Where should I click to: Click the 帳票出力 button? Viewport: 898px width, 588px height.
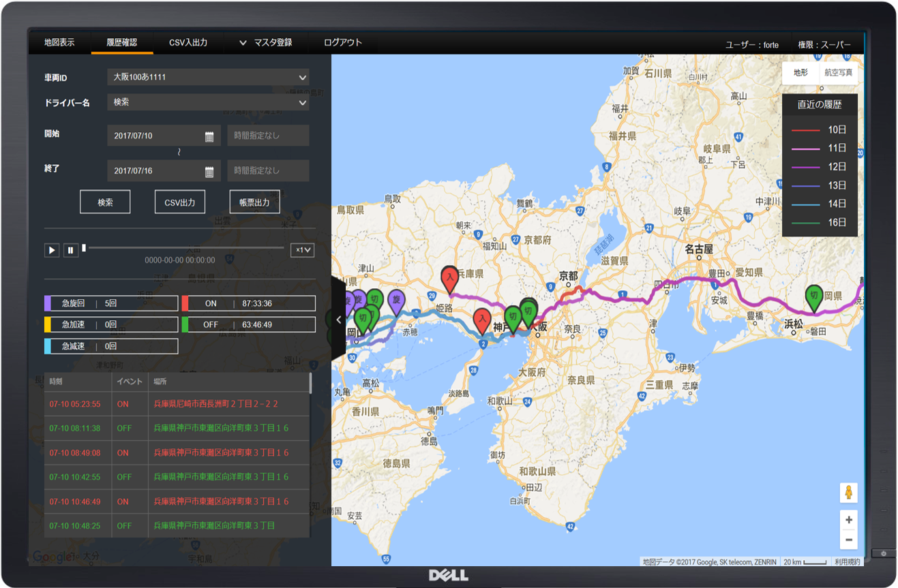coord(254,202)
